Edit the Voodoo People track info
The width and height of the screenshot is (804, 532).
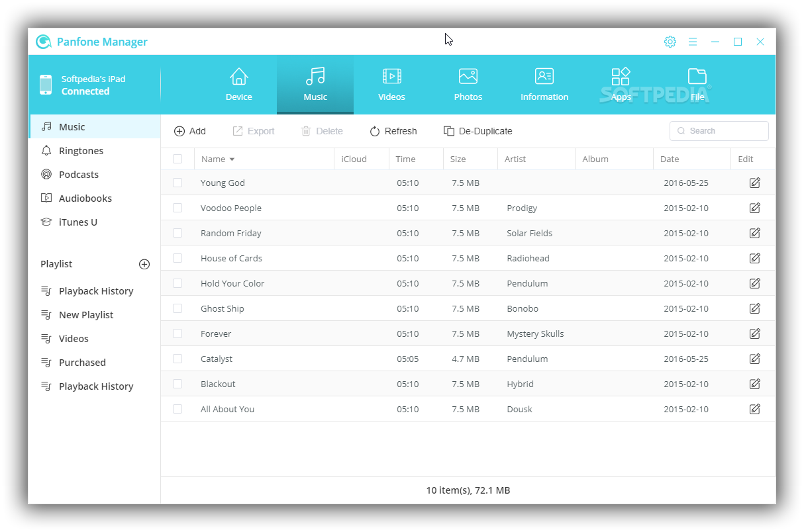tap(754, 208)
